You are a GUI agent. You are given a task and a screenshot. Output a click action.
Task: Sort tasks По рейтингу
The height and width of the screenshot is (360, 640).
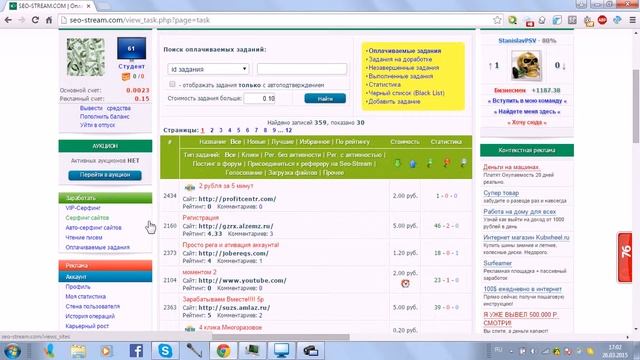(352, 142)
